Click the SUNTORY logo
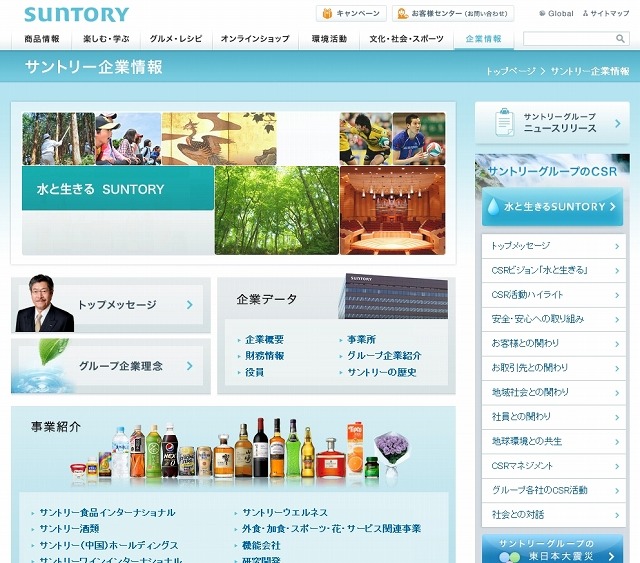This screenshot has width=640, height=563. pyautogui.click(x=76, y=15)
